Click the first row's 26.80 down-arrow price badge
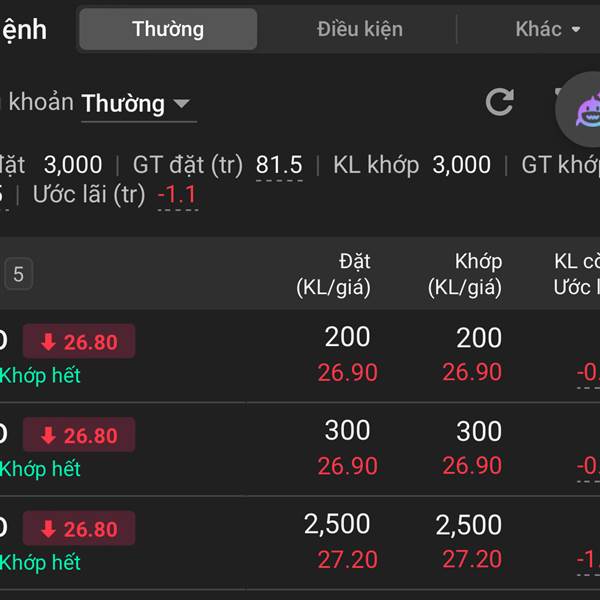 pyautogui.click(x=79, y=342)
